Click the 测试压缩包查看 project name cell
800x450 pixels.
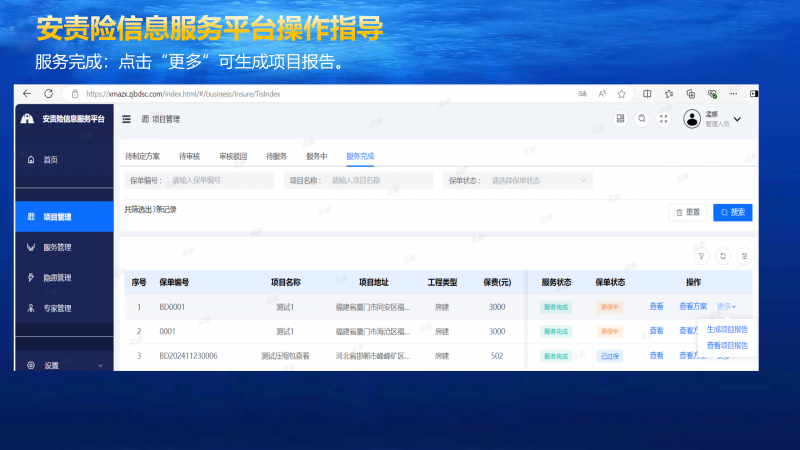point(285,356)
